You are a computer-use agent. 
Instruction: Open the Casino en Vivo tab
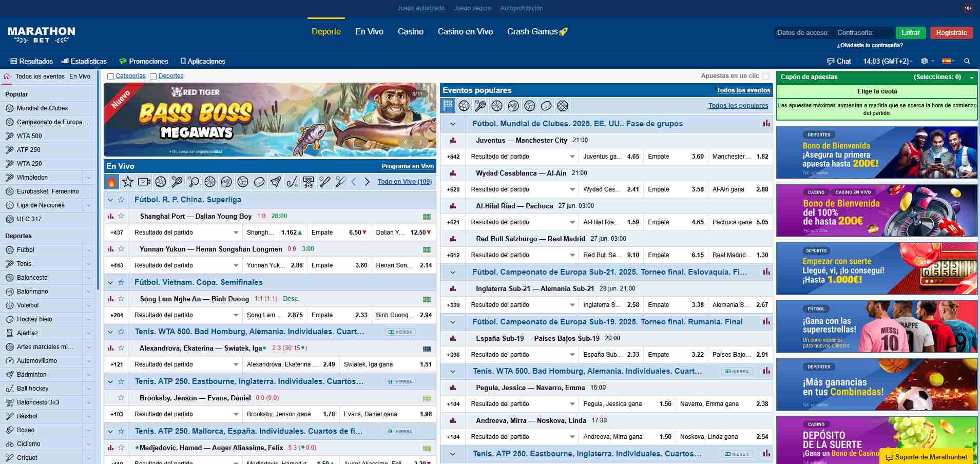[x=465, y=32]
